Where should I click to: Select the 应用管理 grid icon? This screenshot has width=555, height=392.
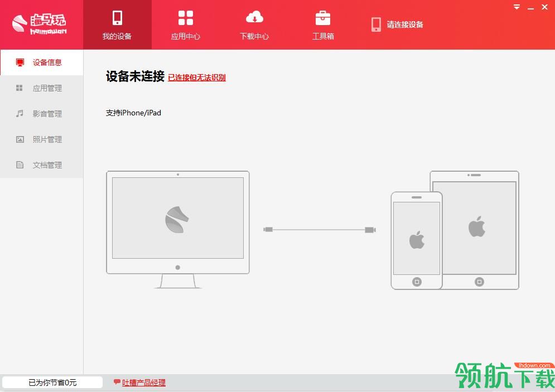click(20, 88)
